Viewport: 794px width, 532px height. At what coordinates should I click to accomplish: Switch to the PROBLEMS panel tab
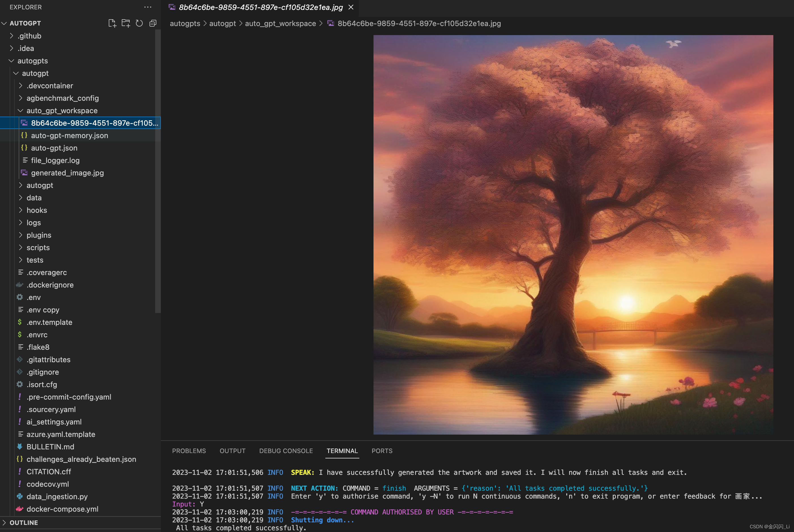(x=189, y=451)
